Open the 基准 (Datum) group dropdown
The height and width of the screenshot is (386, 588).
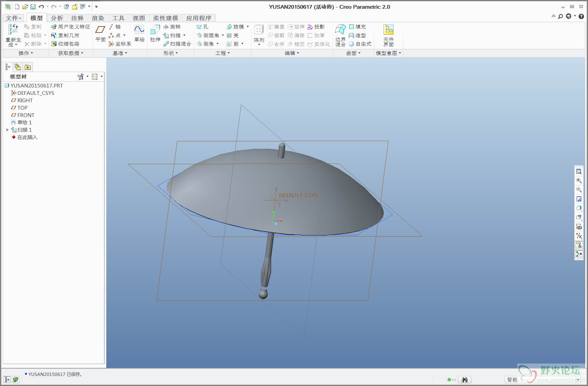(120, 53)
